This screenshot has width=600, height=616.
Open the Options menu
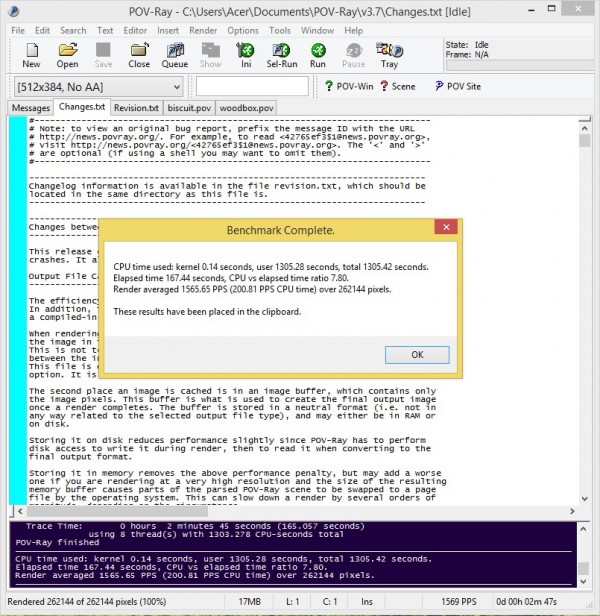(243, 30)
